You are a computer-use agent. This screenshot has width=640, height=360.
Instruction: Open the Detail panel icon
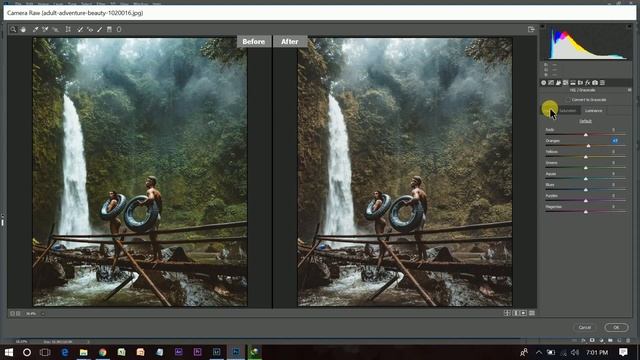tap(558, 83)
